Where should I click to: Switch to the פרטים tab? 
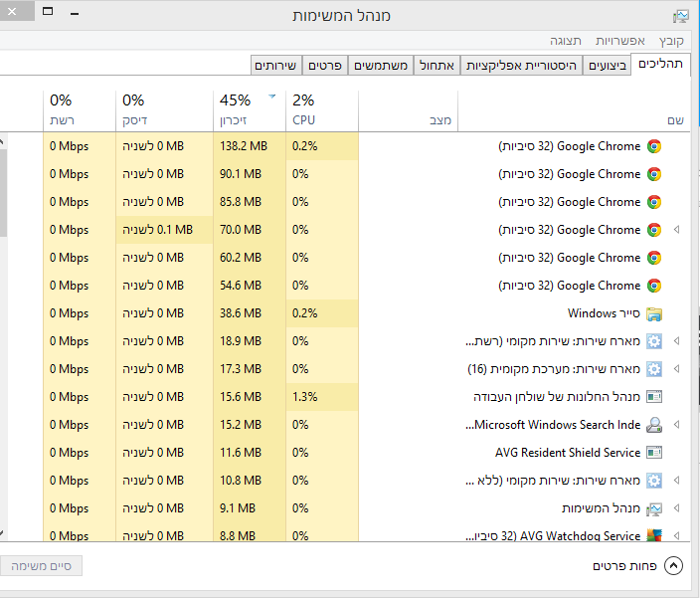click(x=325, y=66)
